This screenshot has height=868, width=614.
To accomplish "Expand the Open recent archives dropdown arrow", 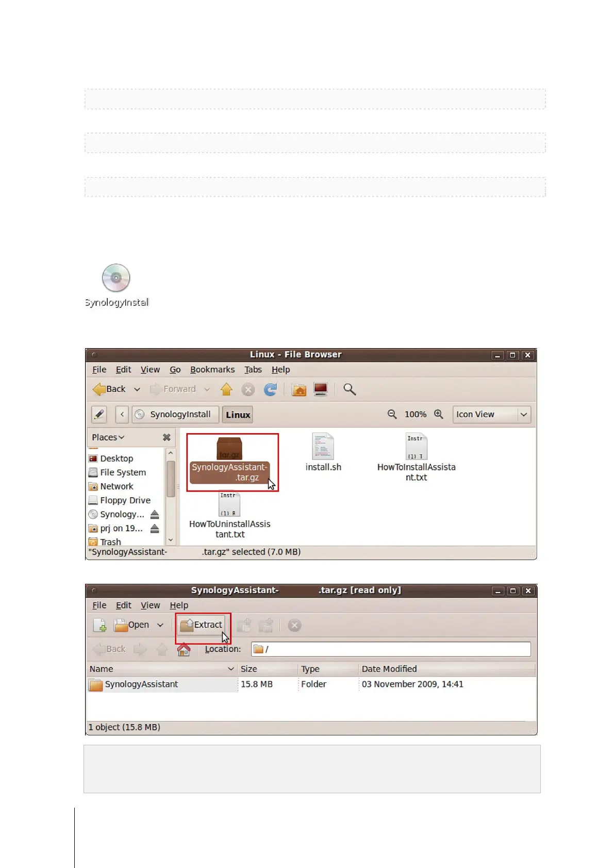I will point(160,625).
